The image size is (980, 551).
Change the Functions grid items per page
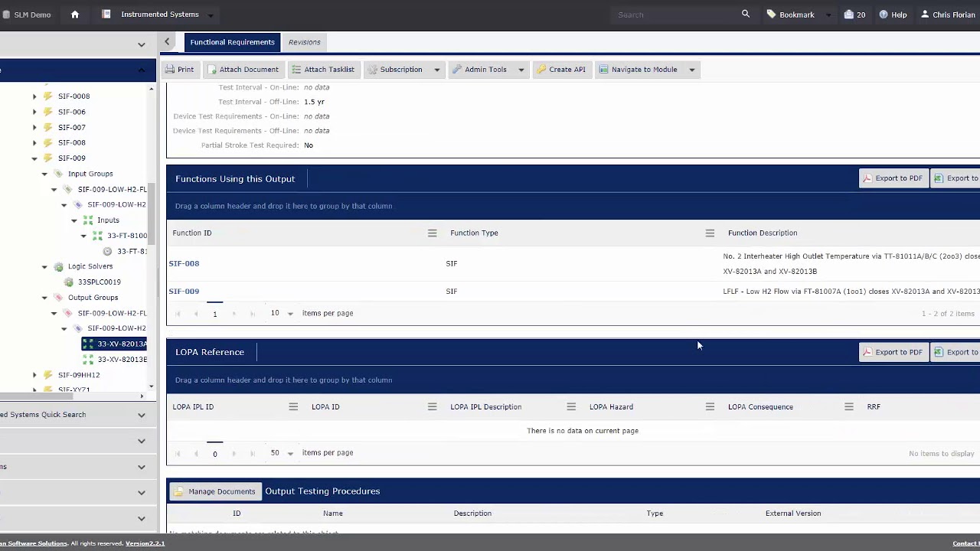282,313
